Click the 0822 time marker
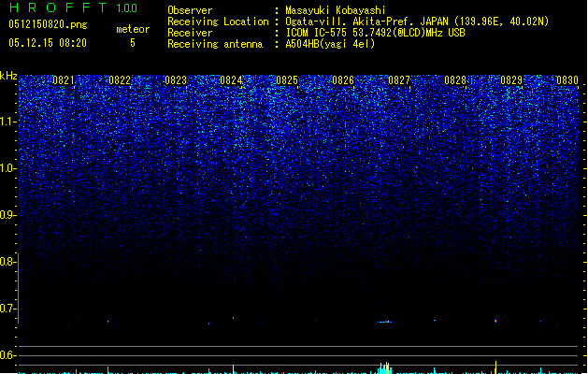The image size is (588, 374). pyautogui.click(x=120, y=80)
